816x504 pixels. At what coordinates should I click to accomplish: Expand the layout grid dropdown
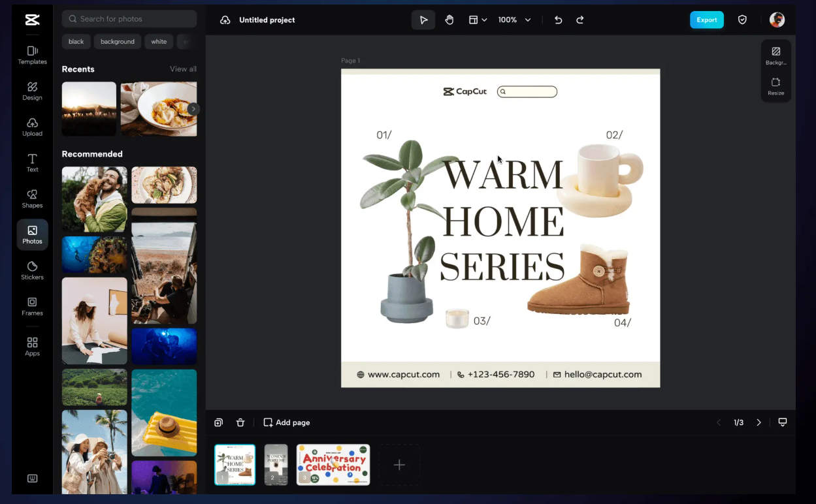pos(478,20)
